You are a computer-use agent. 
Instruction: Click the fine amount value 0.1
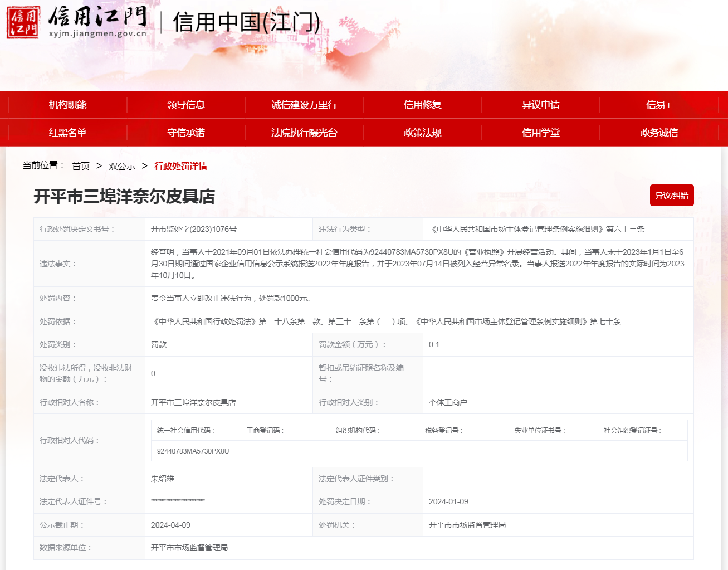(x=434, y=344)
